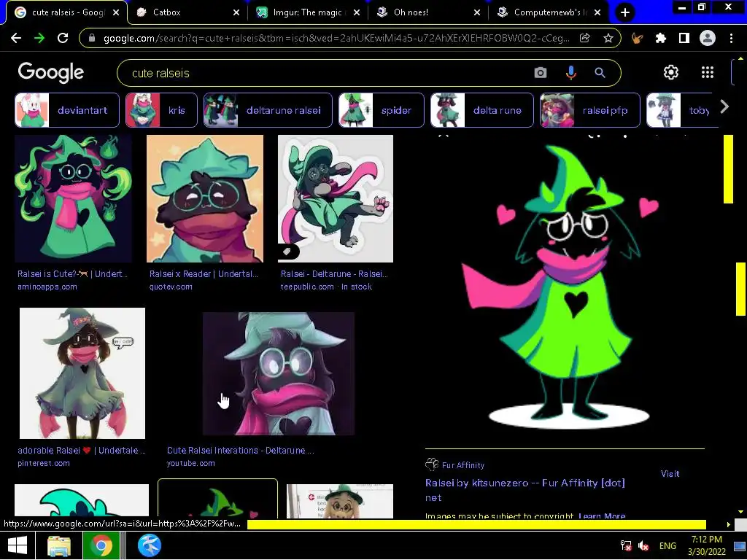Screen dimensions: 747x560
Task: Click the lower yellow preview scrollbar thumb
Action: [x=740, y=289]
